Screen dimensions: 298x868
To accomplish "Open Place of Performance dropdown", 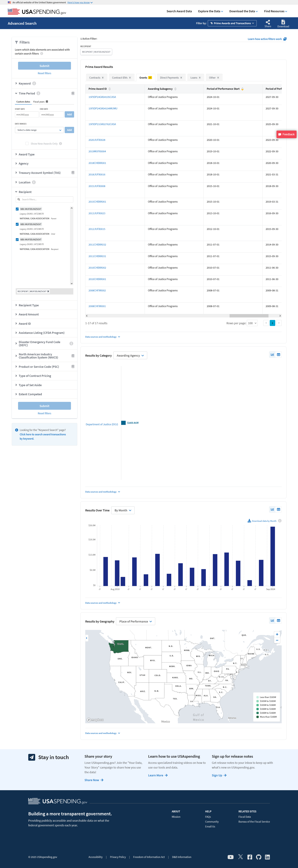I will [135, 621].
